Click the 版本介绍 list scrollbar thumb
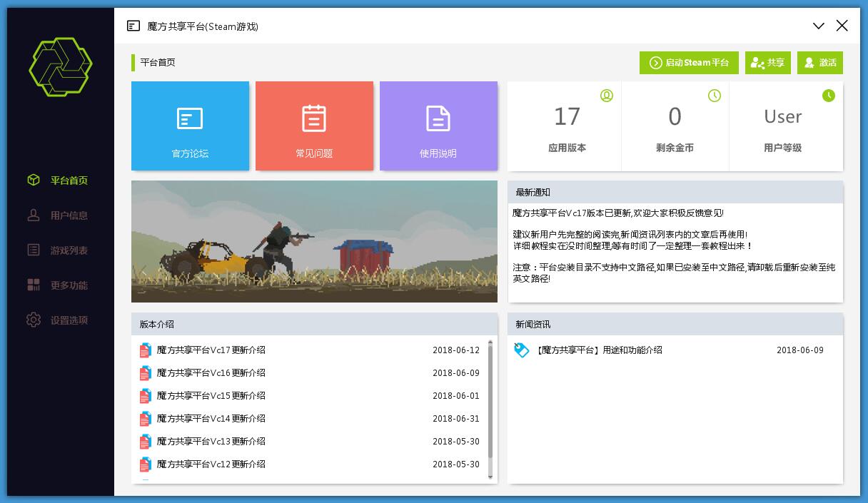 coord(490,402)
